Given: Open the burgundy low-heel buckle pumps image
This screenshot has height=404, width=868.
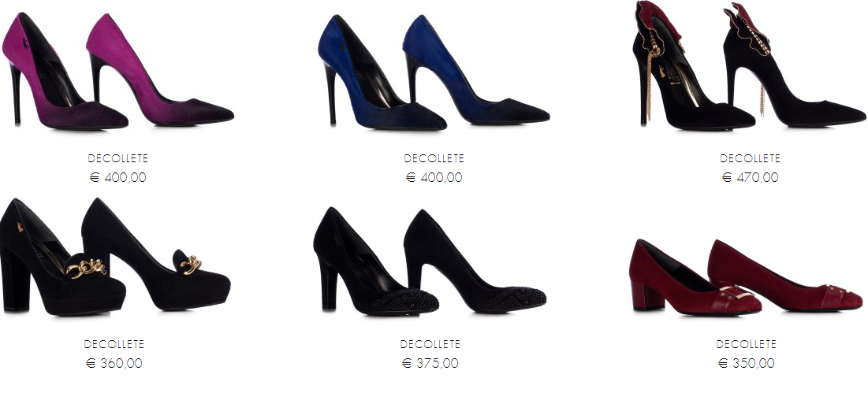Looking at the screenshot, I should pos(746,276).
